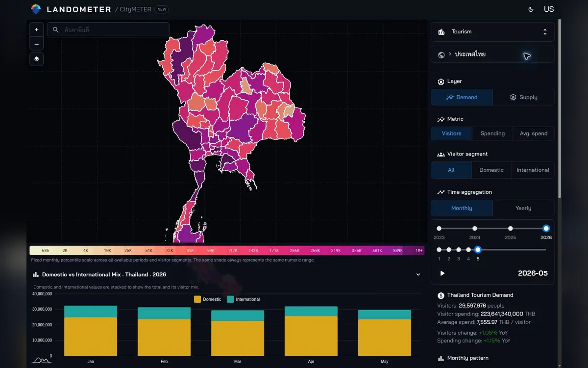Open the map layers stack icon
The width and height of the screenshot is (588, 368).
(x=37, y=59)
